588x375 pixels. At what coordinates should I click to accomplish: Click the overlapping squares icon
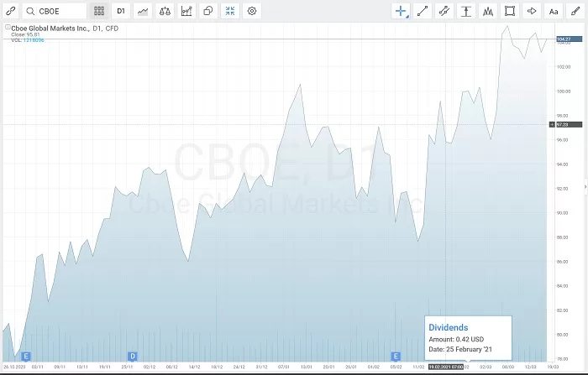click(208, 11)
